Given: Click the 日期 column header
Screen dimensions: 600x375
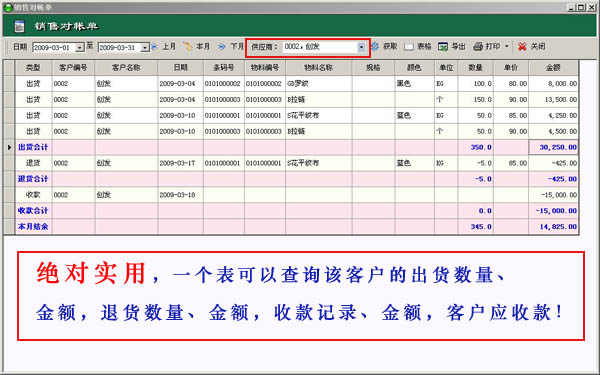Looking at the screenshot, I should (x=180, y=68).
